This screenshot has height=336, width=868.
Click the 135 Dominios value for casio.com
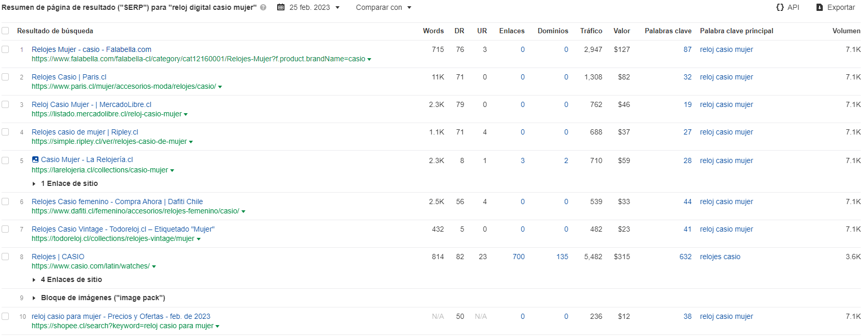(562, 257)
